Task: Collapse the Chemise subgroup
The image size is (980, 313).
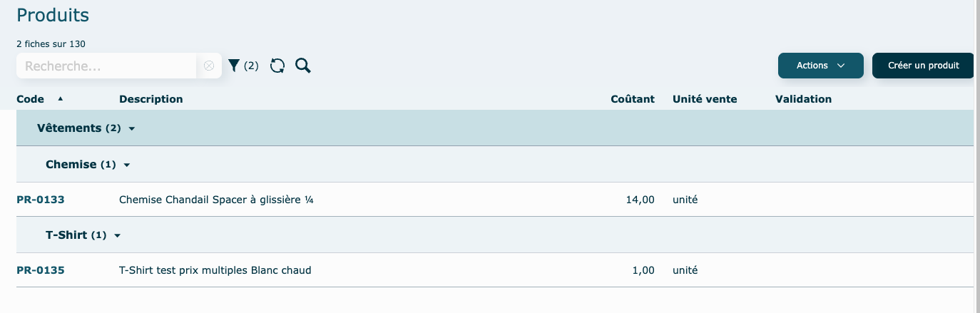Action: (x=127, y=165)
